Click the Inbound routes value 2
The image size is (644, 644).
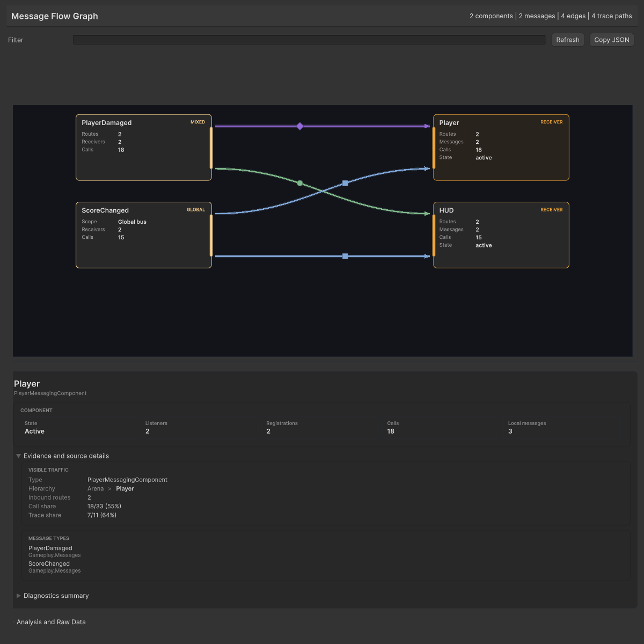(x=89, y=497)
